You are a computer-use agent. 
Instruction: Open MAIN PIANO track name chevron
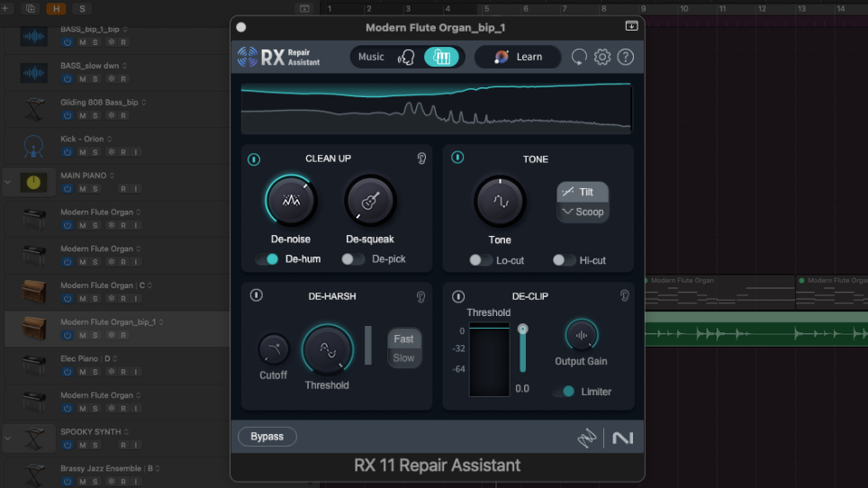[113, 176]
